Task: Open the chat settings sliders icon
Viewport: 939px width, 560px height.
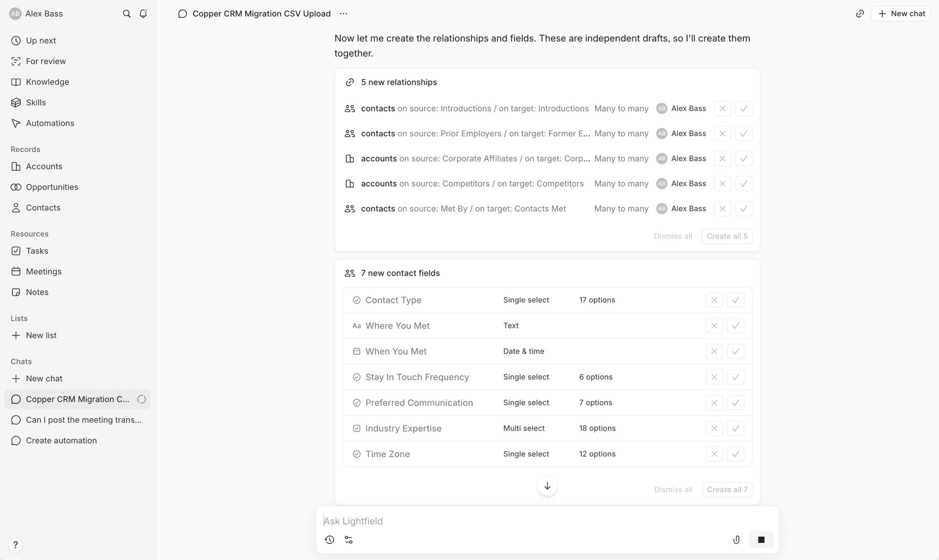Action: pos(349,540)
